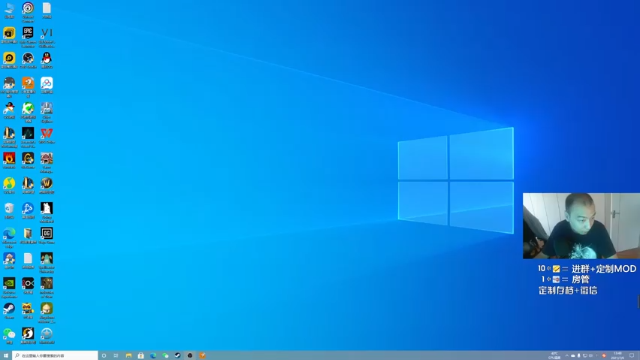Screen dimensions: 640x360
Task: Launch the World of Warcraft desktop shortcut
Action: pyautogui.click(x=47, y=186)
